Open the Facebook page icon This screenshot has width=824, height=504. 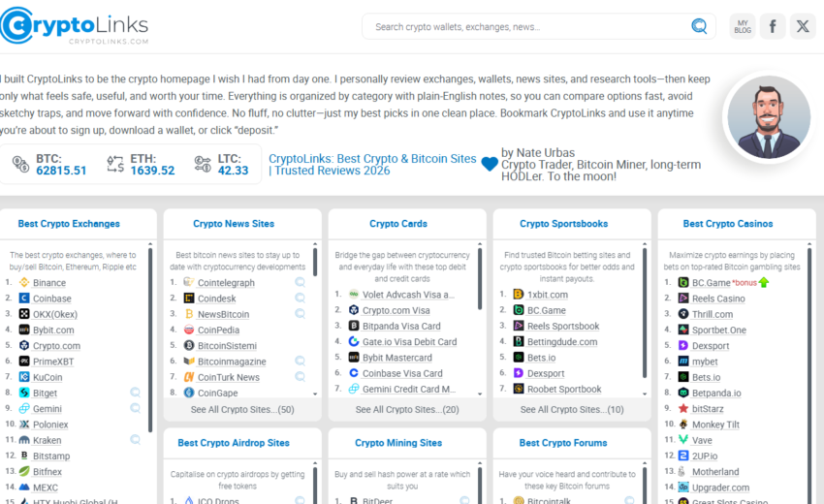pyautogui.click(x=773, y=26)
